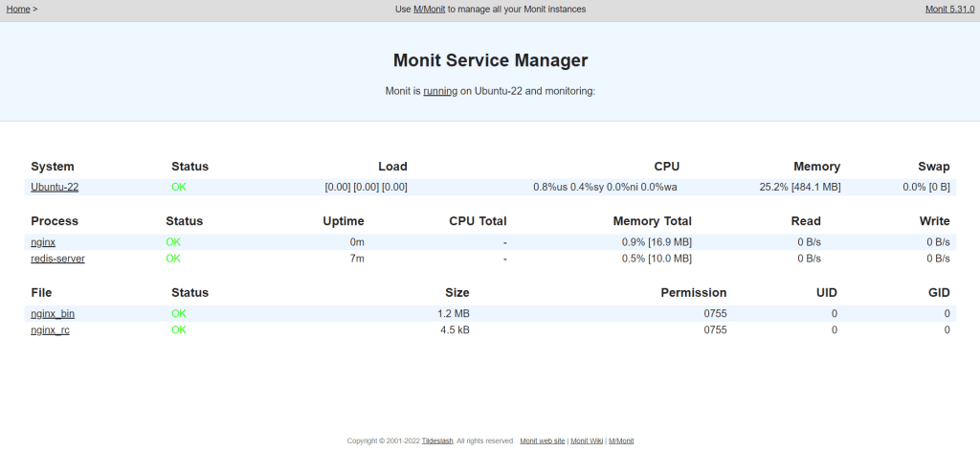The width and height of the screenshot is (980, 452).
Task: Click the underlined 'running' status link
Action: (440, 91)
